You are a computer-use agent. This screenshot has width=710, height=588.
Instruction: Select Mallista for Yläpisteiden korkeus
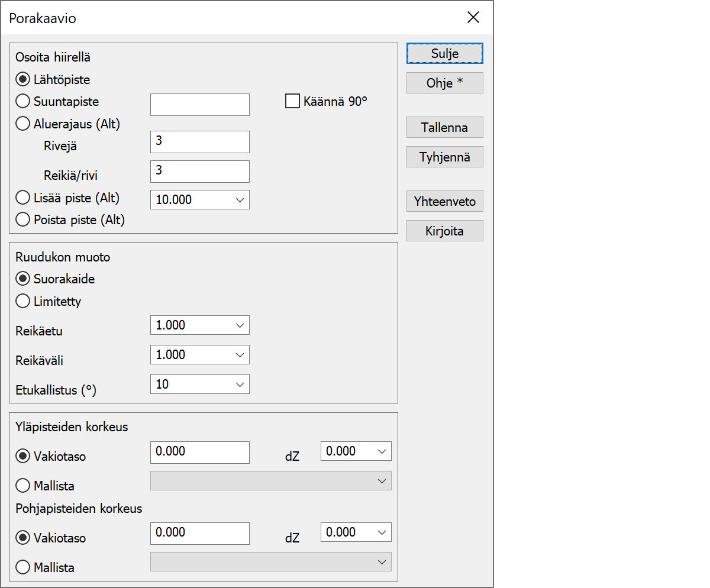[23, 486]
